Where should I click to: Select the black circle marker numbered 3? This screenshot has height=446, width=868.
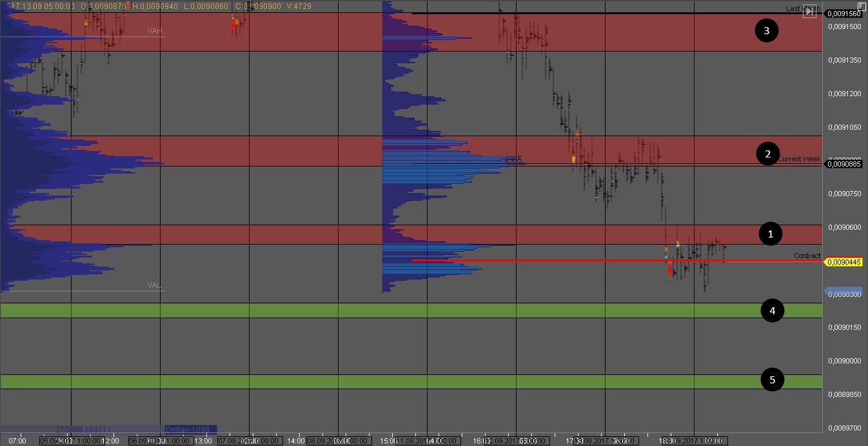[767, 30]
